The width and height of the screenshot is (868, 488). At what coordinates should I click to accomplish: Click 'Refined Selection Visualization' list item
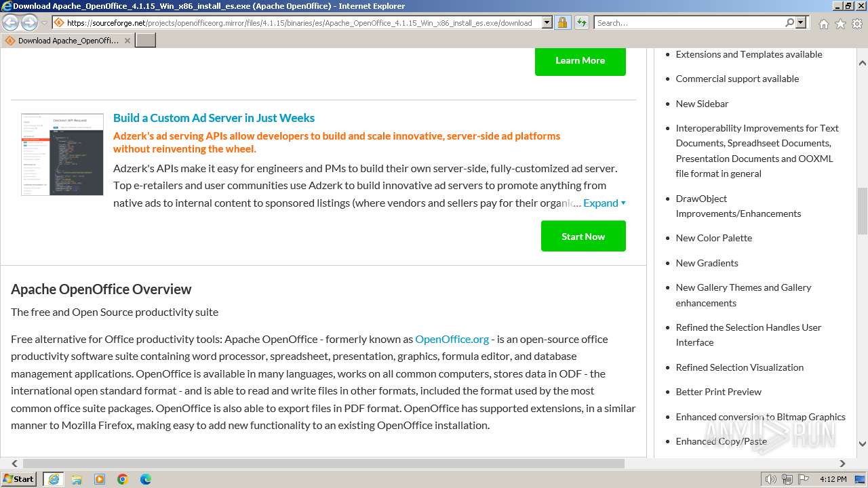739,367
